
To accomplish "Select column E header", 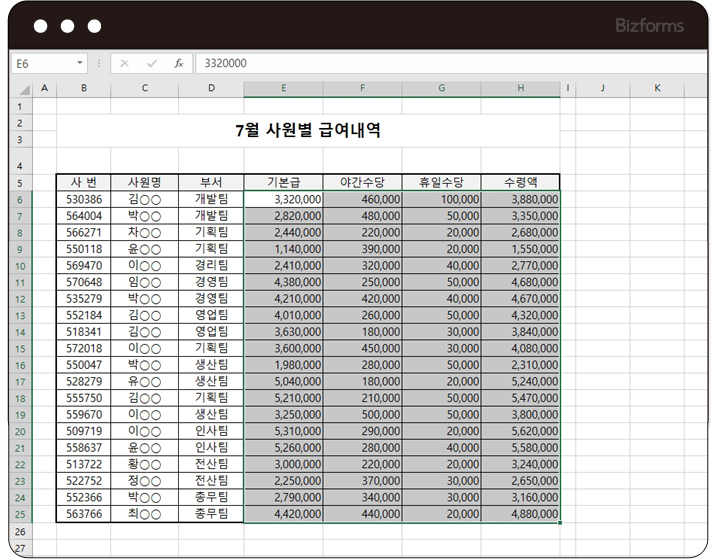I will click(x=283, y=89).
